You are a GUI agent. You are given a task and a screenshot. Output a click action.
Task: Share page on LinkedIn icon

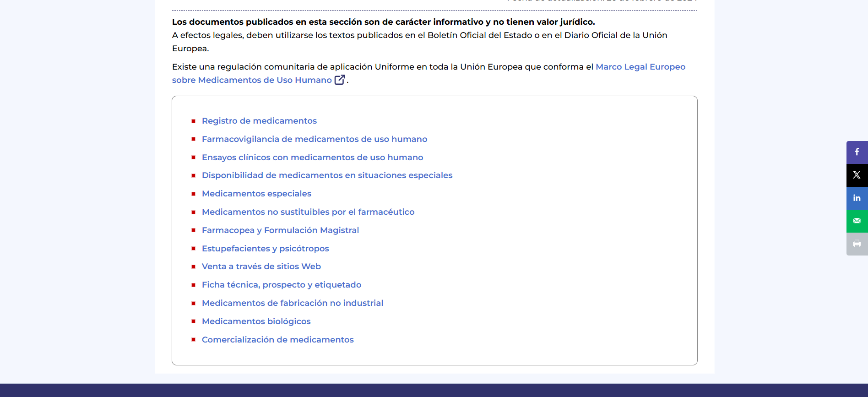click(857, 198)
